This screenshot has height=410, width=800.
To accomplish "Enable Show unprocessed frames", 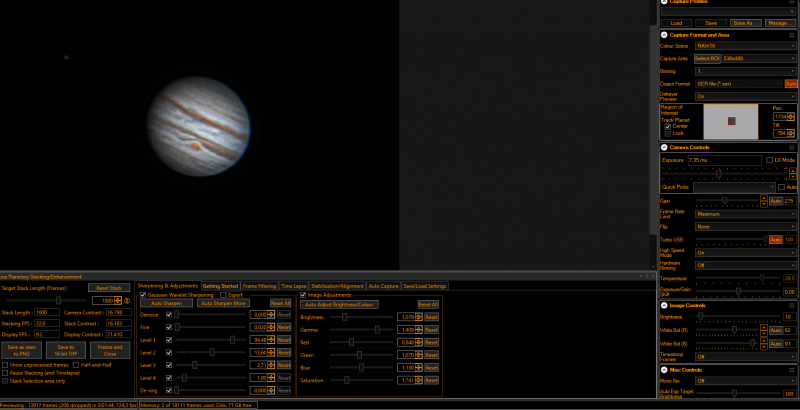I will (x=5, y=365).
